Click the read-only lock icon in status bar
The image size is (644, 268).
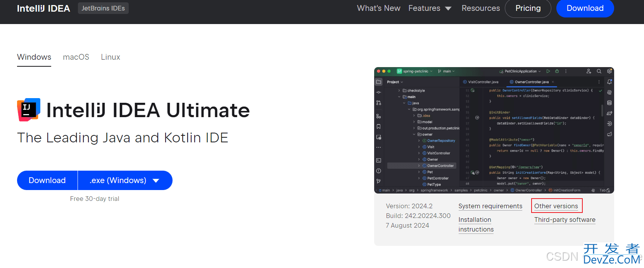click(608, 190)
